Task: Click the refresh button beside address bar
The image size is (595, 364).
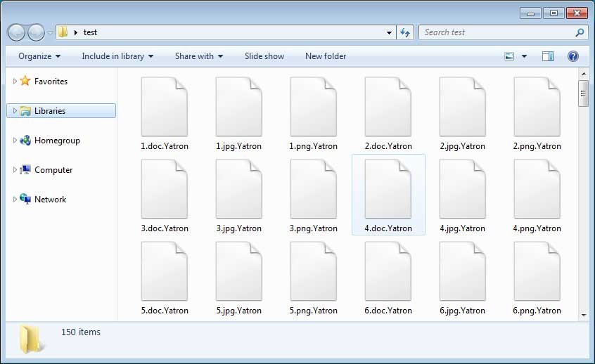Action: (x=406, y=32)
